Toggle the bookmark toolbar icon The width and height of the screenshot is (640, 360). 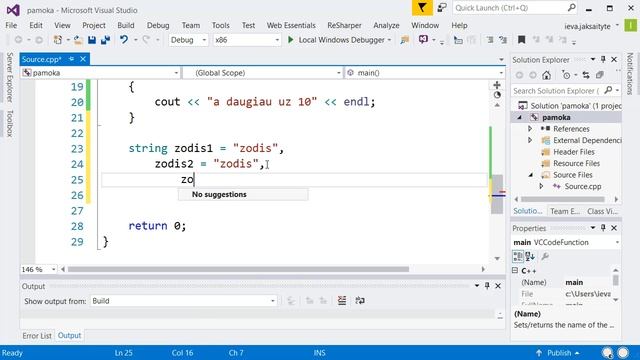pos(521,40)
